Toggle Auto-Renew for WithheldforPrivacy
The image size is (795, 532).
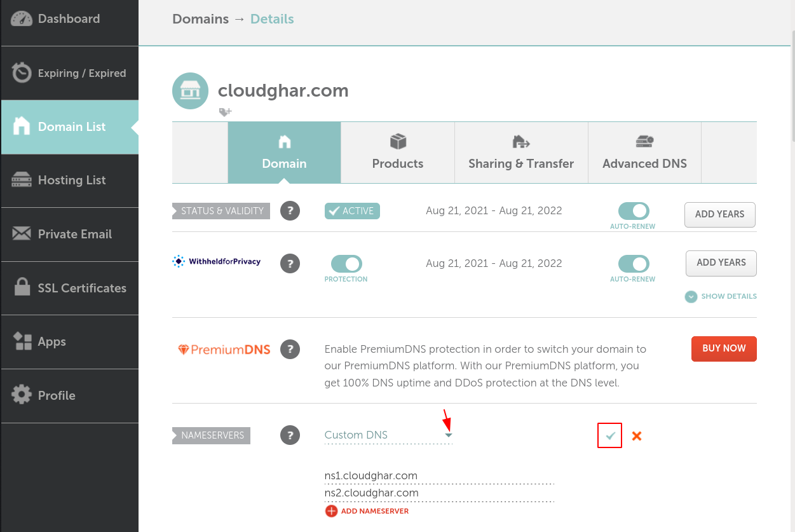pyautogui.click(x=633, y=264)
